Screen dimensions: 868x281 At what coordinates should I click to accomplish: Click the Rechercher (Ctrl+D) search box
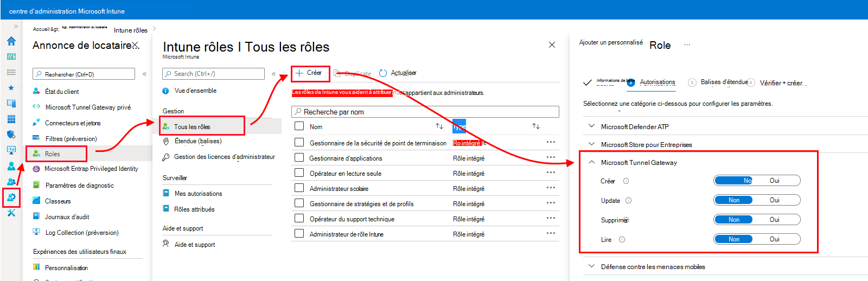(84, 74)
